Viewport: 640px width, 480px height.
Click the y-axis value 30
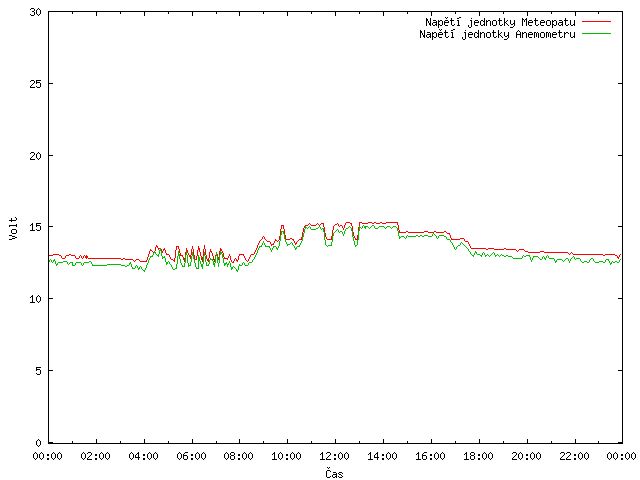(x=36, y=12)
